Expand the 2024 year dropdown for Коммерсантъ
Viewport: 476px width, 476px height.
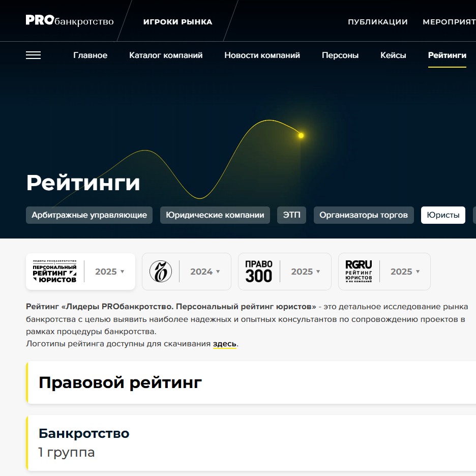(x=205, y=272)
